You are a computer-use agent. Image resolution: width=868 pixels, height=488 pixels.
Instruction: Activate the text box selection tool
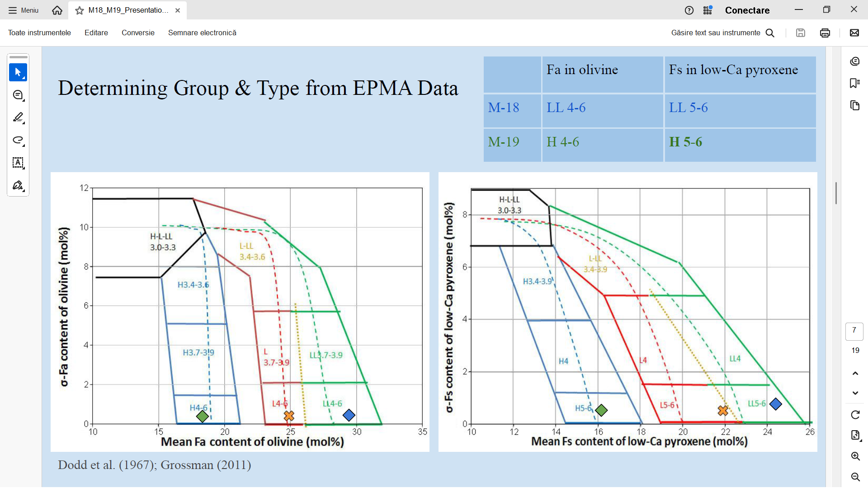click(18, 163)
